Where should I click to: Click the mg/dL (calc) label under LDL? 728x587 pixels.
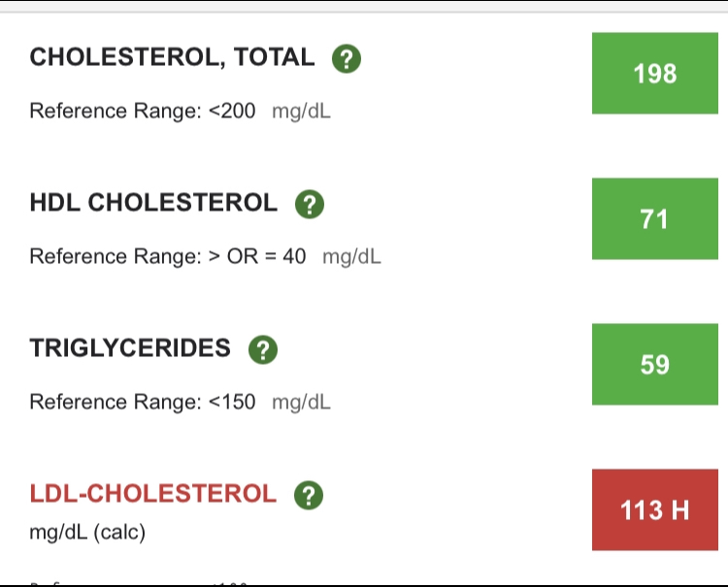pos(87,532)
